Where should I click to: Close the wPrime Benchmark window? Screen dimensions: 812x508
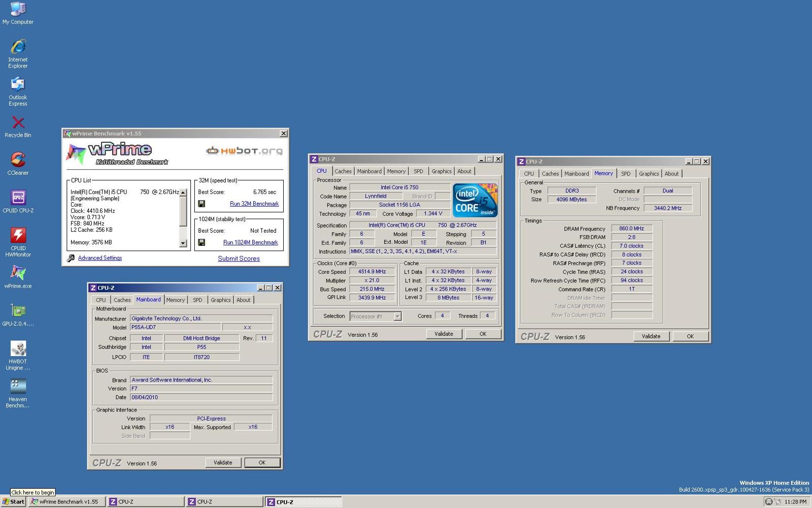tap(284, 133)
